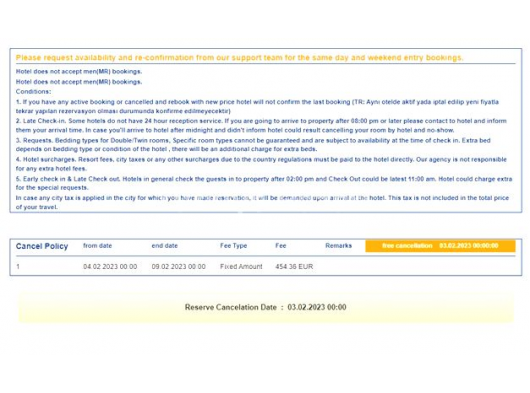Screen dimensions: 530x393
Task: Click the orange availability request notice heading
Action: pyautogui.click(x=239, y=58)
